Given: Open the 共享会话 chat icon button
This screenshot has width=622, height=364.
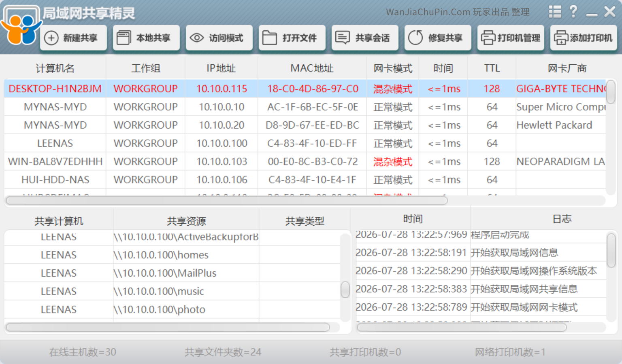Looking at the screenshot, I should pyautogui.click(x=365, y=38).
